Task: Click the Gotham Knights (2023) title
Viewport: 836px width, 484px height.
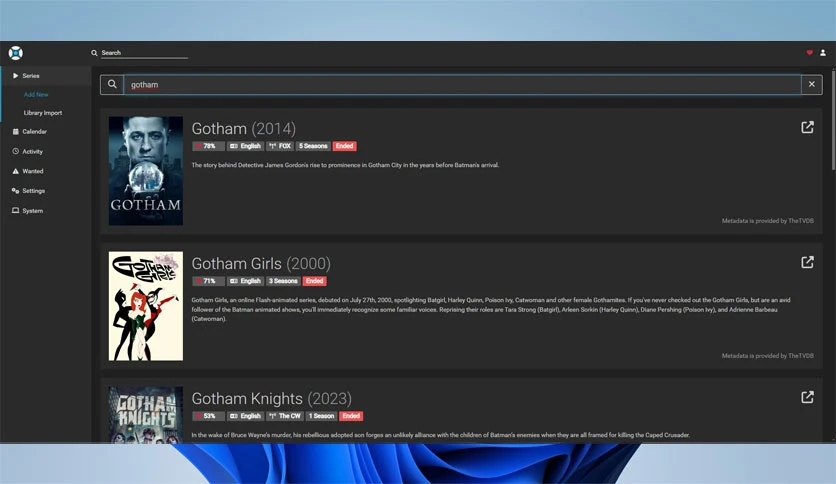Action: point(271,398)
